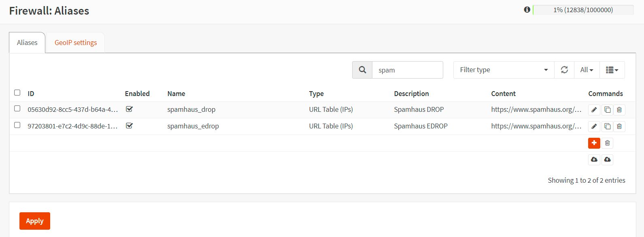The height and width of the screenshot is (237, 644).
Task: Open the All rows-per-page dropdown
Action: click(x=587, y=70)
